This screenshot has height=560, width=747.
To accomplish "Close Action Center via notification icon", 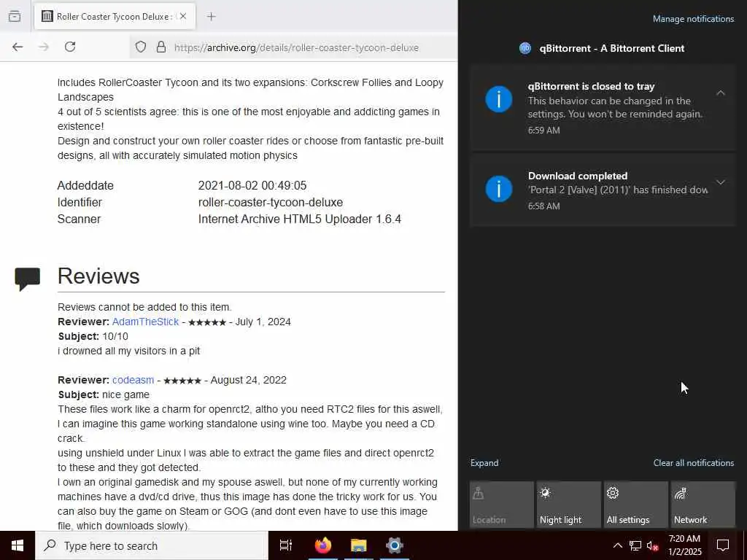I will (x=723, y=545).
